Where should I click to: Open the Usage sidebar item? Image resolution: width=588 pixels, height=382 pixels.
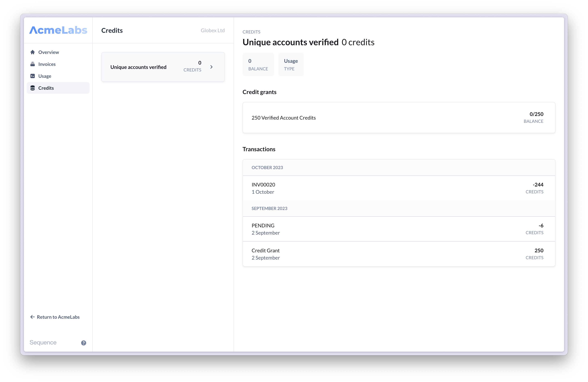[x=58, y=76]
